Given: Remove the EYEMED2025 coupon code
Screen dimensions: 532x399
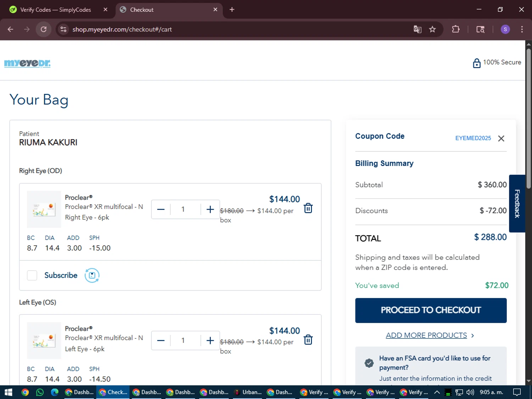Looking at the screenshot, I should click(x=501, y=138).
